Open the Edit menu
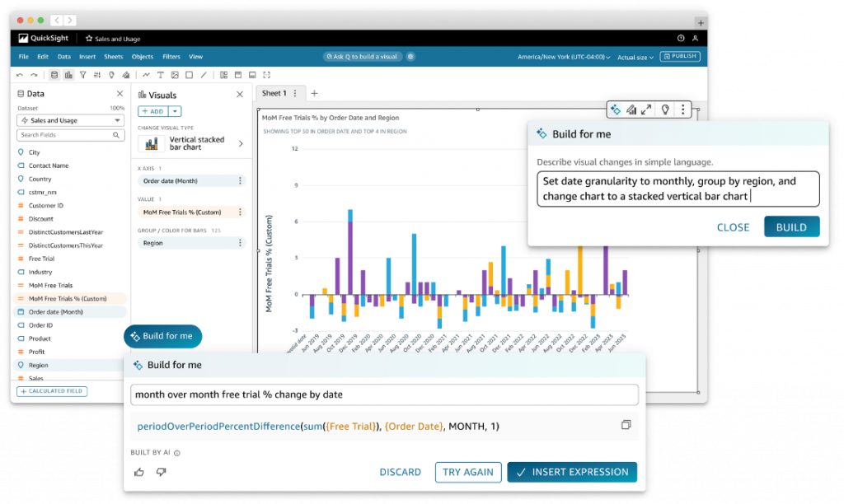This screenshot has width=844, height=504. click(43, 57)
